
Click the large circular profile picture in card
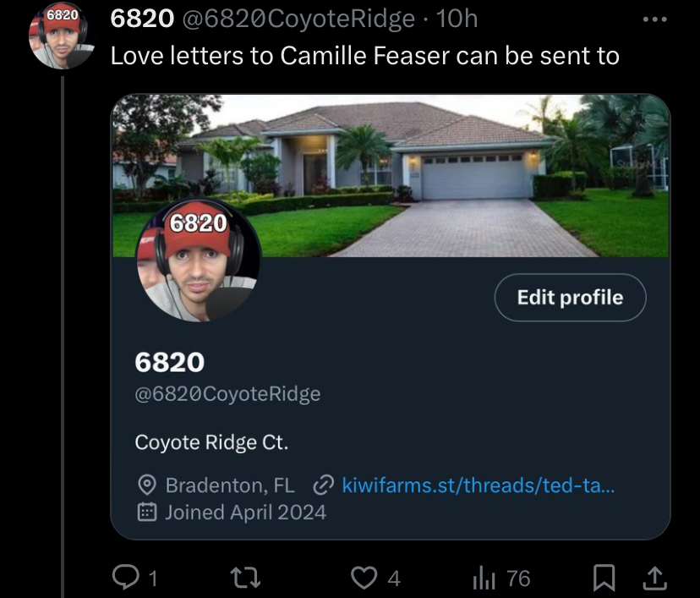(x=198, y=260)
